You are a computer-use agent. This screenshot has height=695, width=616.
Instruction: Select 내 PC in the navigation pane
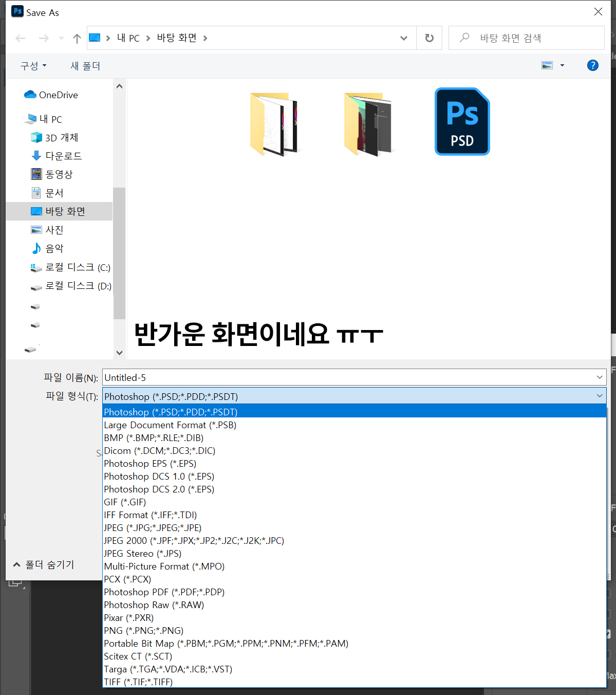click(x=44, y=119)
